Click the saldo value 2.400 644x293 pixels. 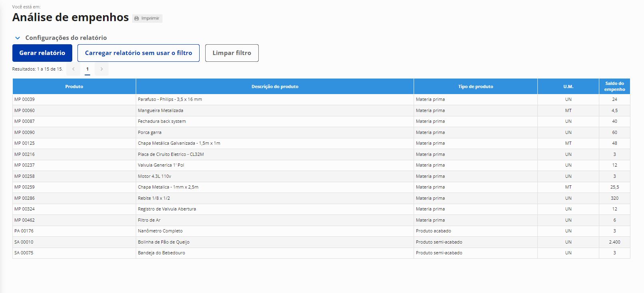click(x=614, y=242)
